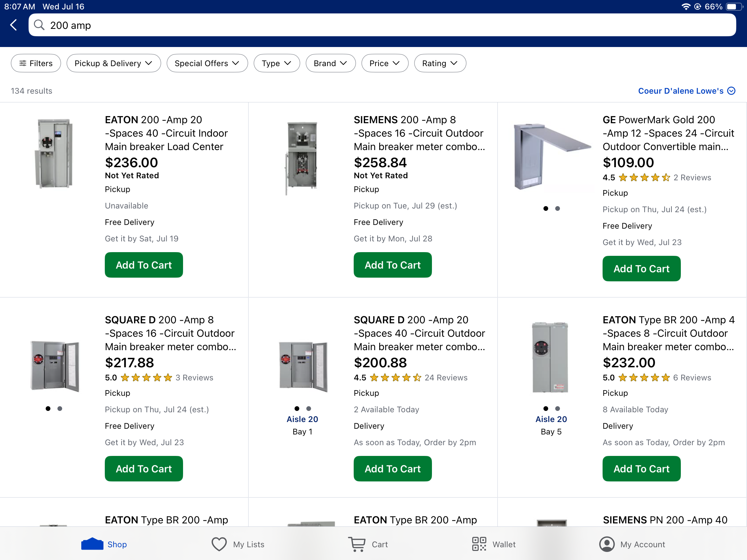
Task: Add GE PowerMark $109.00 to cart
Action: 642,269
